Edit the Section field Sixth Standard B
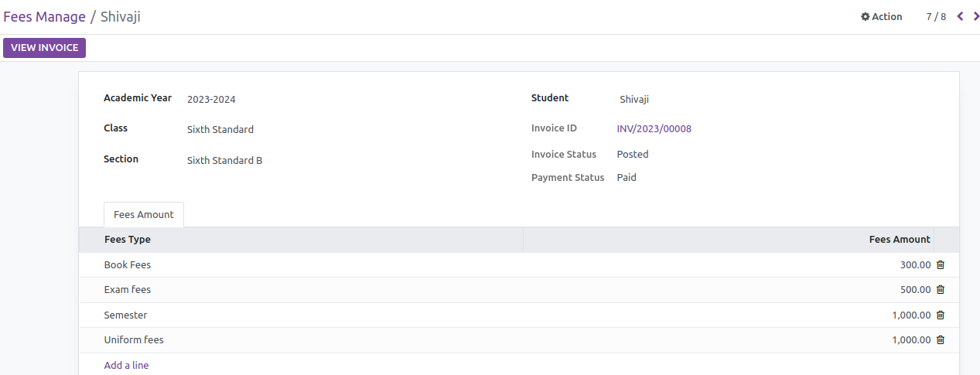This screenshot has width=980, height=375. click(x=225, y=161)
